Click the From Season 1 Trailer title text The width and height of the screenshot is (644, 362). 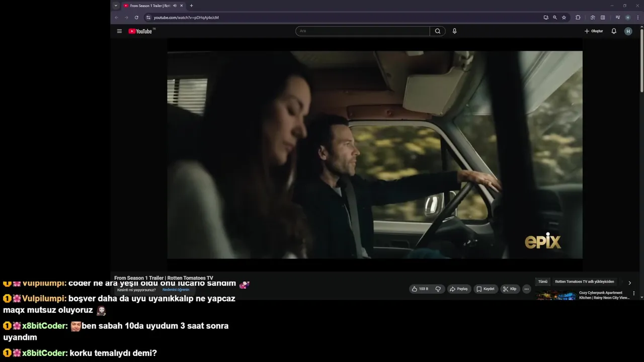pyautogui.click(x=164, y=278)
